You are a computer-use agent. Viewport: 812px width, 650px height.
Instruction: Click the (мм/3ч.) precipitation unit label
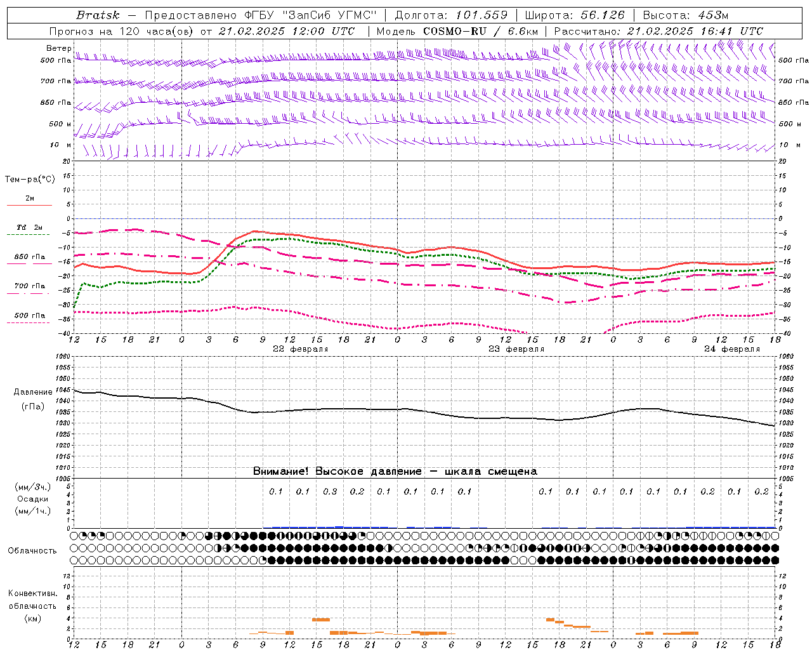pos(33,487)
